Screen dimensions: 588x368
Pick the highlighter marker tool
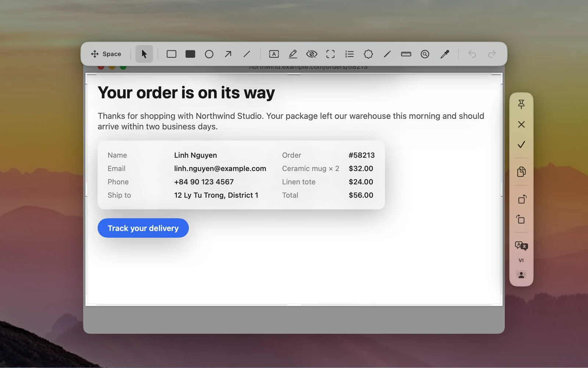pos(293,54)
